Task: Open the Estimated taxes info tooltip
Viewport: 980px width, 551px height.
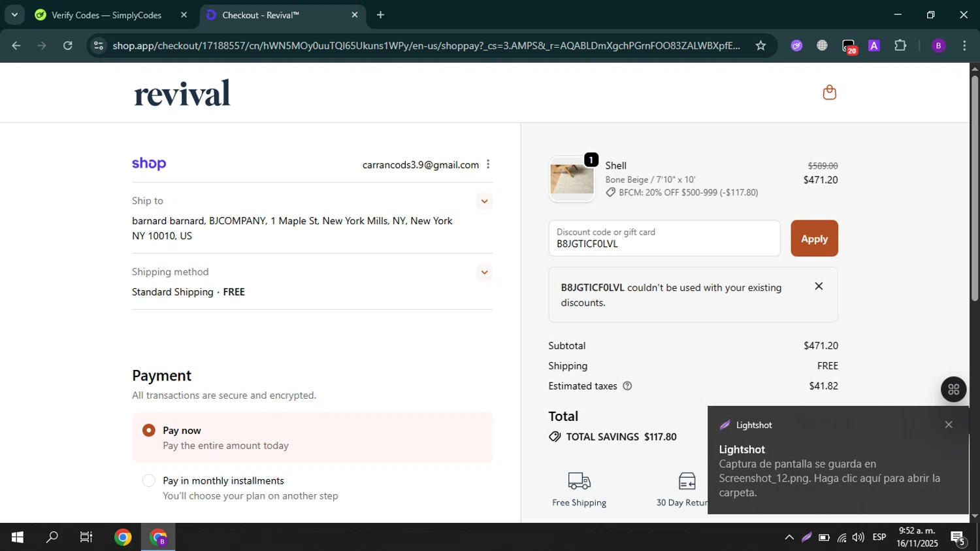Action: [627, 386]
